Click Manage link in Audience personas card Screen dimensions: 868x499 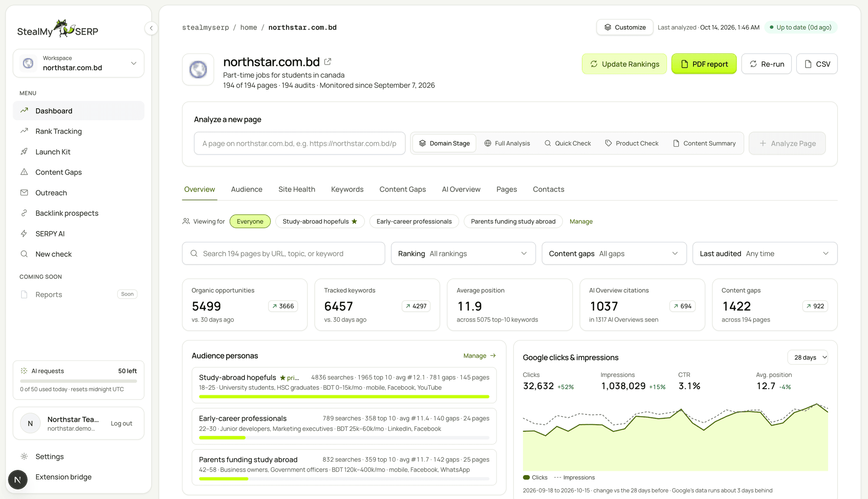pyautogui.click(x=480, y=356)
